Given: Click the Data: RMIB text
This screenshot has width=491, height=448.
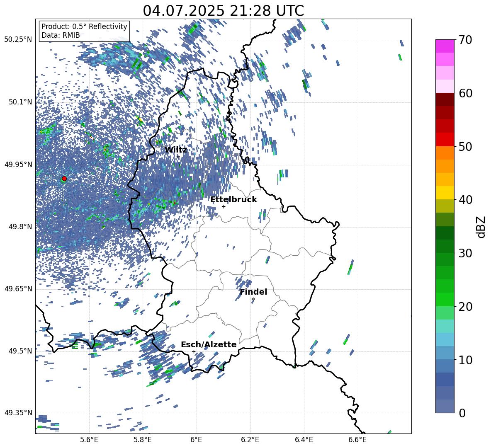Looking at the screenshot, I should [61, 35].
